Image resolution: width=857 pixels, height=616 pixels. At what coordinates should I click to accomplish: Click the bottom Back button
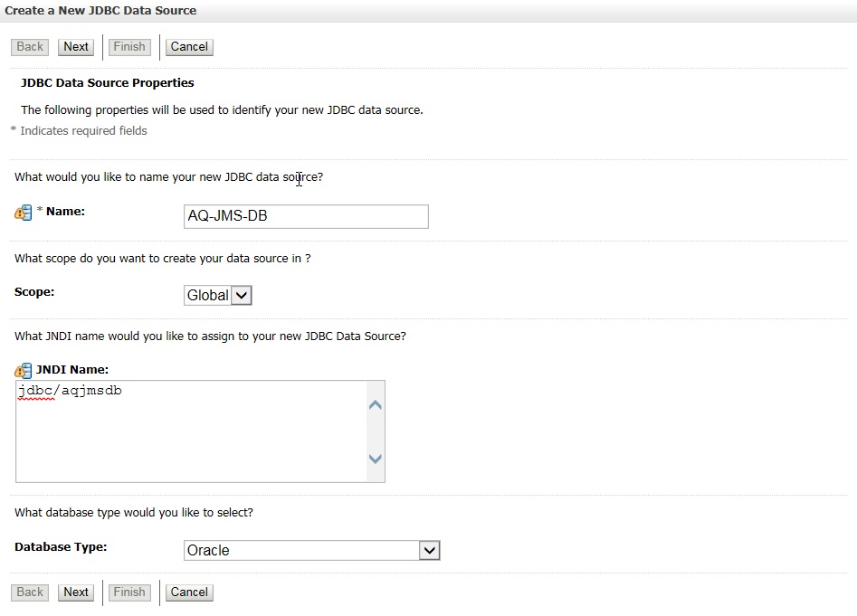pos(30,592)
